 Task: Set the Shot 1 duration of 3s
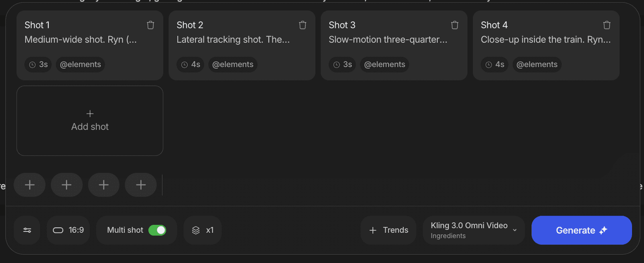point(39,65)
